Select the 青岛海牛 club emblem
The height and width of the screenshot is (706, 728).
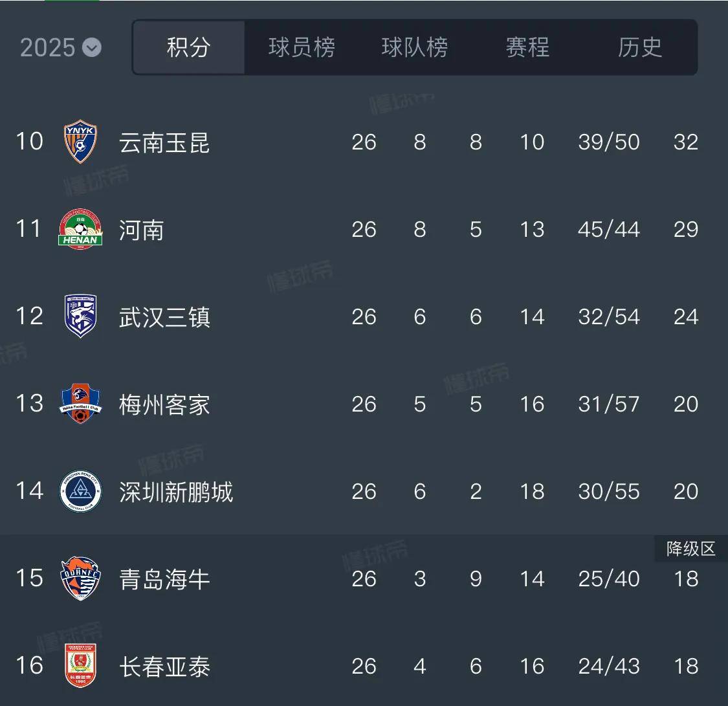(x=79, y=579)
